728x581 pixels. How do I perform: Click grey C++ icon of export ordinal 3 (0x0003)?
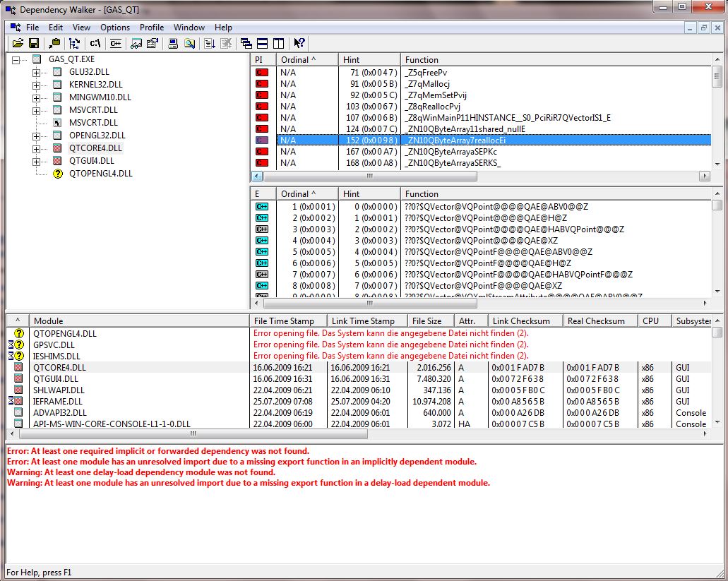click(x=262, y=229)
